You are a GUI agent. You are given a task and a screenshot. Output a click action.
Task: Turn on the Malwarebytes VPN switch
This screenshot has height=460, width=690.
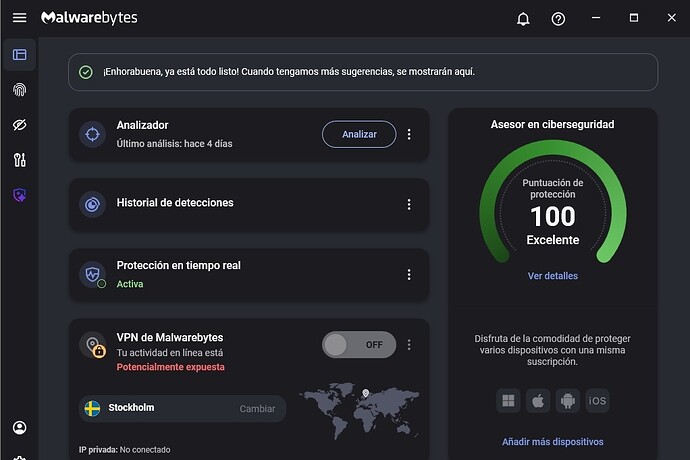tap(359, 345)
